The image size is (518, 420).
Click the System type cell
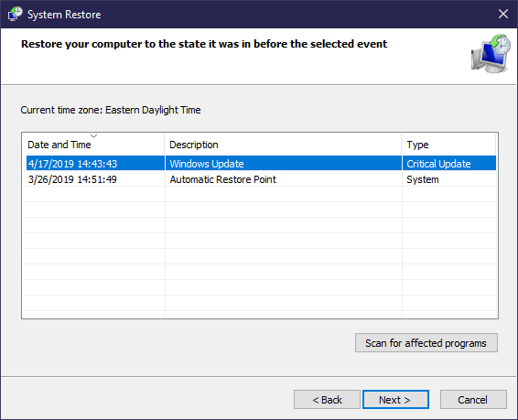click(423, 179)
